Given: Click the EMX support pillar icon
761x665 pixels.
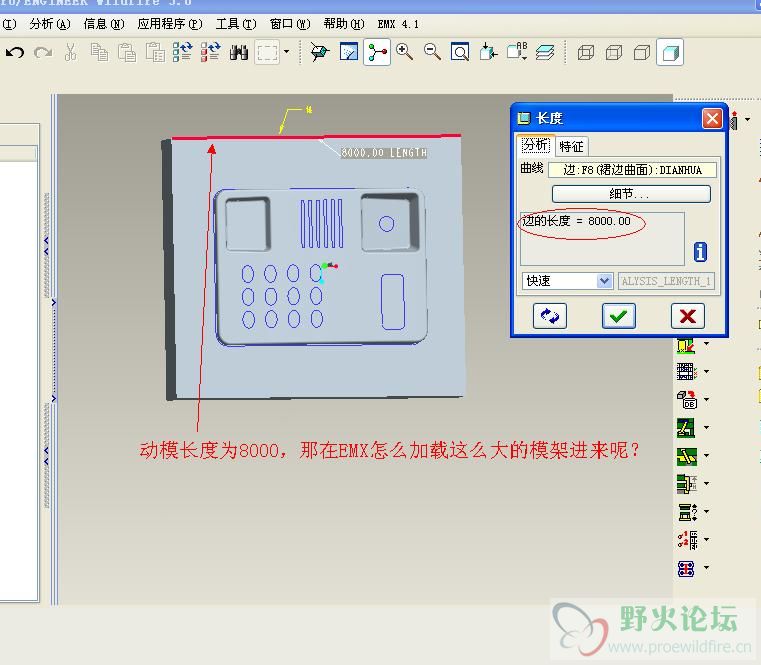Looking at the screenshot, I should pyautogui.click(x=687, y=484).
